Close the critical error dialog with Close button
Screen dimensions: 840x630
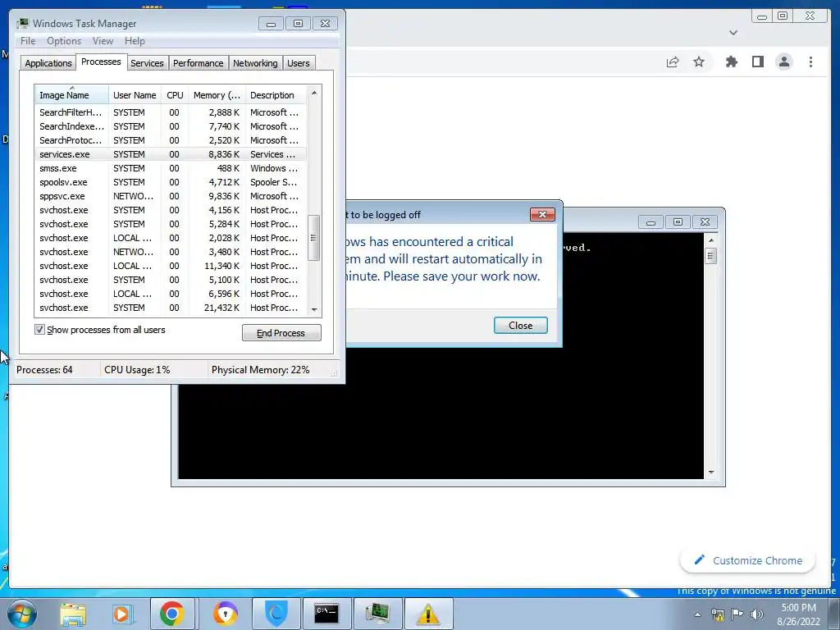(520, 325)
